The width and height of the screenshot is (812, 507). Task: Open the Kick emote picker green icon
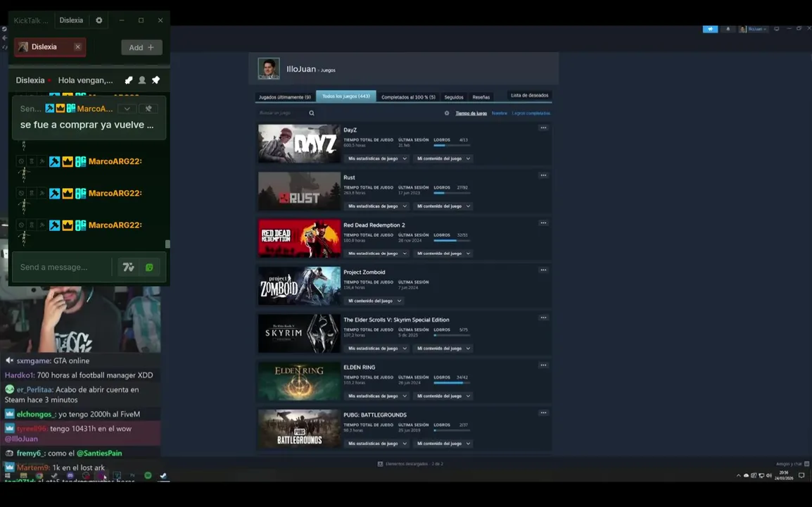(x=149, y=267)
